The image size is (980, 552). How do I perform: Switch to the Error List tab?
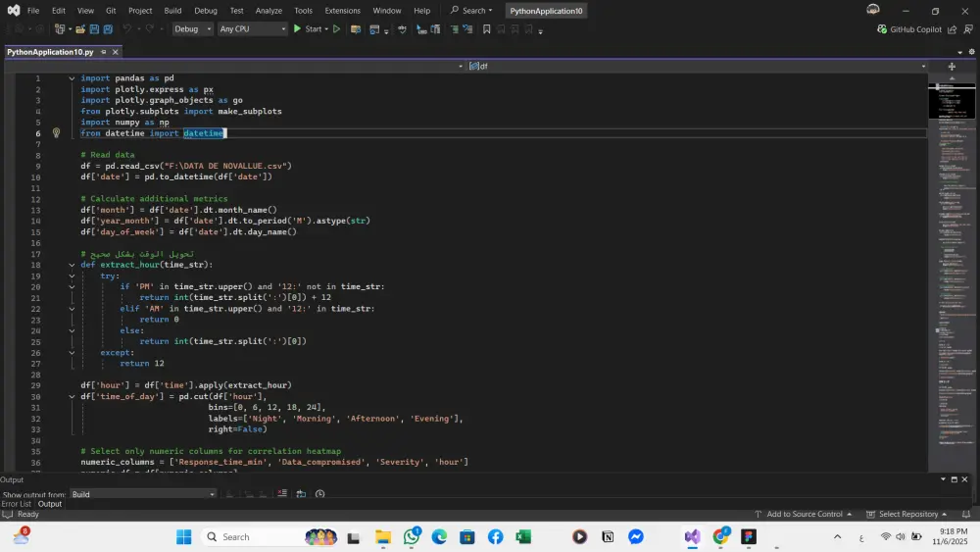click(x=17, y=504)
